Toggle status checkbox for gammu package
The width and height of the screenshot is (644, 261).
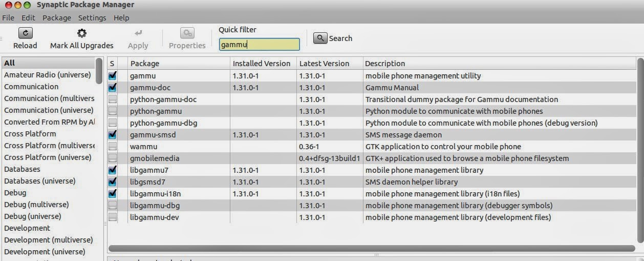coord(112,75)
